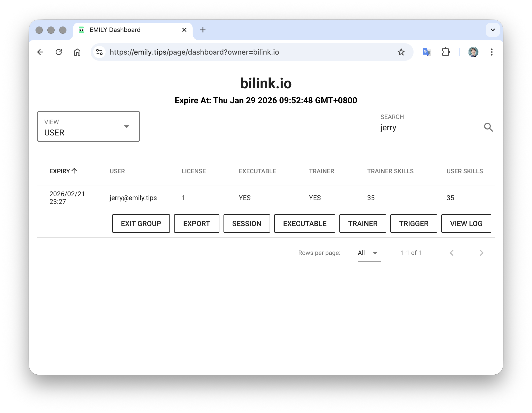Open the Rows per page dropdown
532x413 pixels.
click(x=369, y=253)
